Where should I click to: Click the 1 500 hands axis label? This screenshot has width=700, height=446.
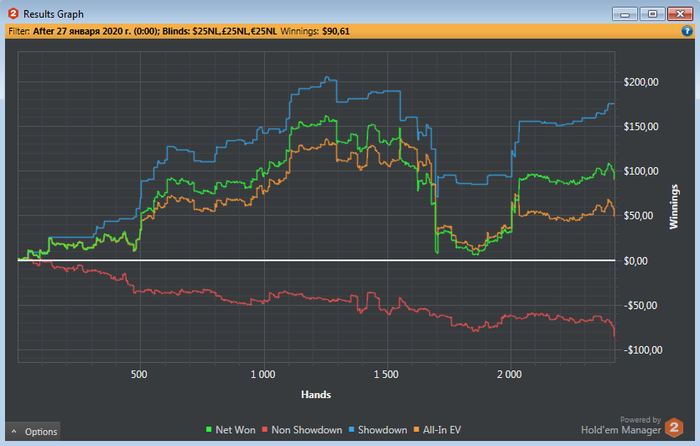386,374
